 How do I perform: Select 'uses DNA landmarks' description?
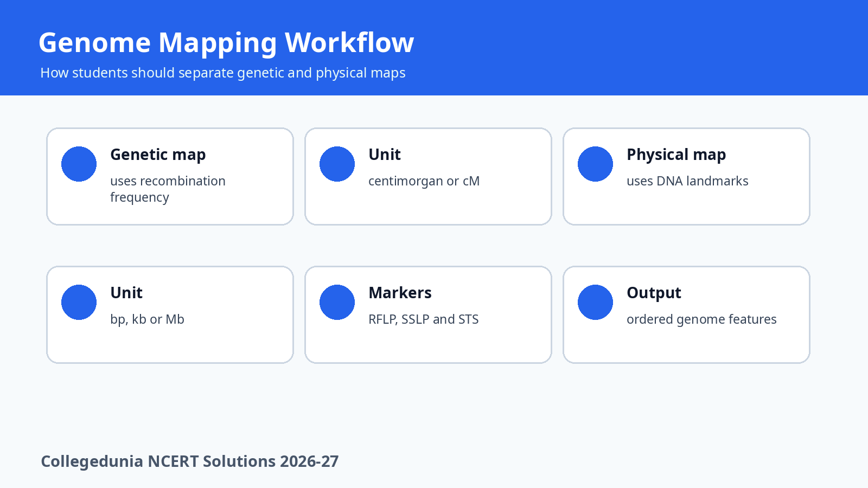687,181
